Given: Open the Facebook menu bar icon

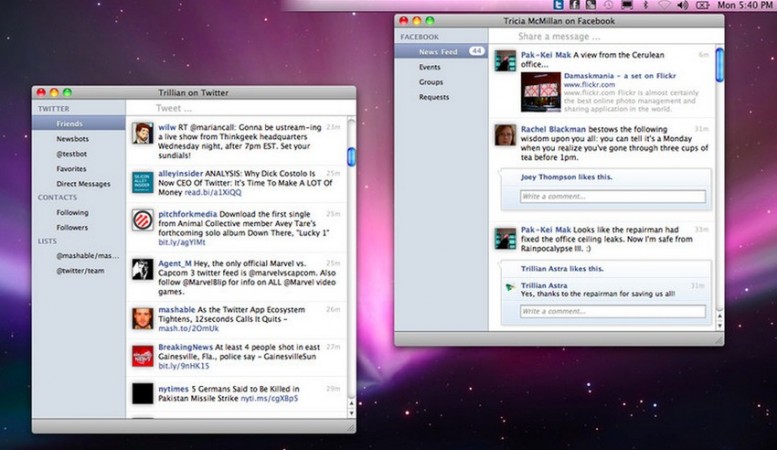Looking at the screenshot, I should 574,5.
